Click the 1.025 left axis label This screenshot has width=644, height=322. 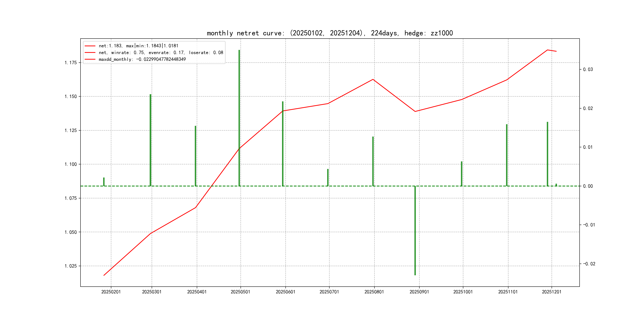click(x=71, y=266)
